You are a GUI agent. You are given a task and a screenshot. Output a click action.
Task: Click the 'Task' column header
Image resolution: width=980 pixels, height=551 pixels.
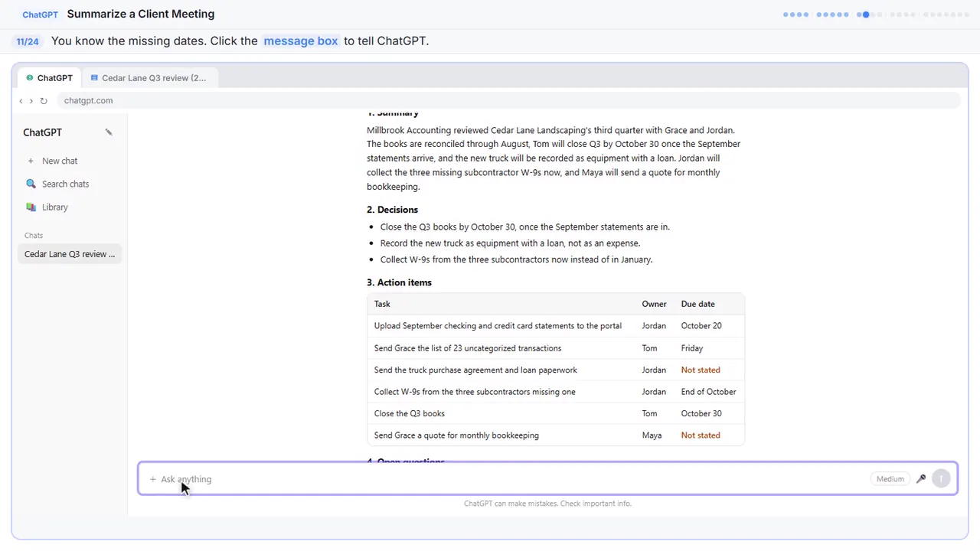pos(382,304)
